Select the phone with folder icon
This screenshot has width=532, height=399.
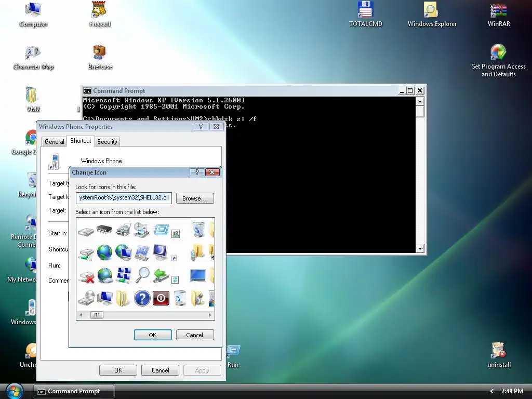[197, 252]
